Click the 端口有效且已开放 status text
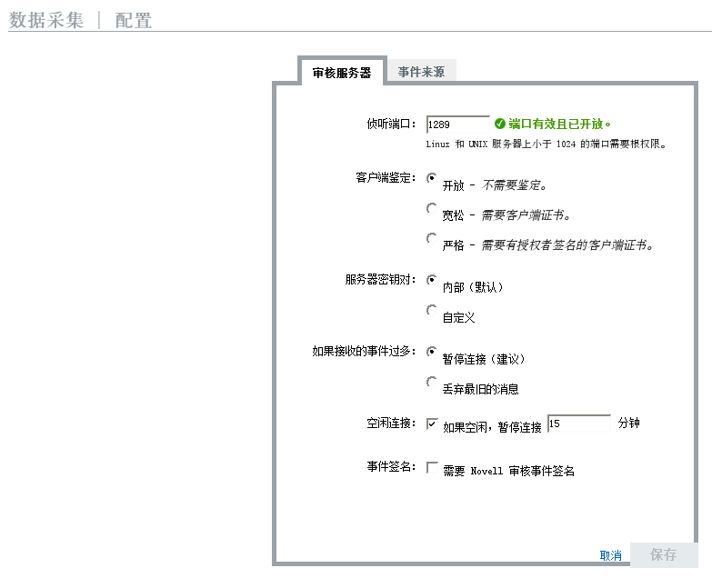This screenshot has height=588, width=712. coord(559,124)
